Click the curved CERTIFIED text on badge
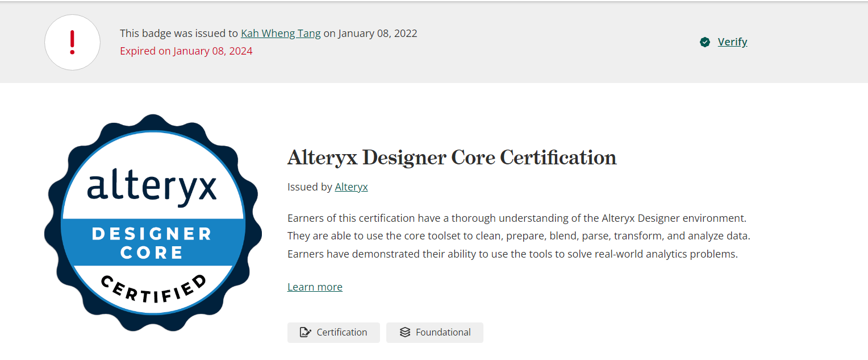Image resolution: width=868 pixels, height=360 pixels. pyautogui.click(x=153, y=289)
